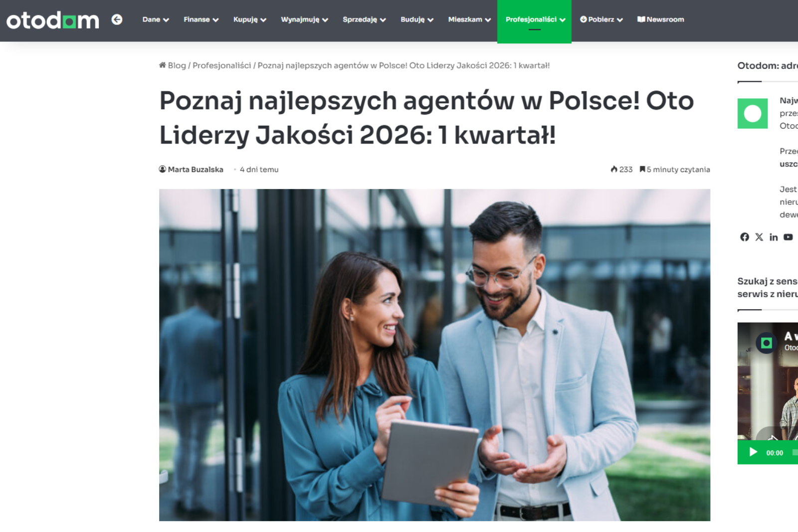Click the green Otodom avatar in sidebar
This screenshot has width=798, height=532.
click(753, 114)
